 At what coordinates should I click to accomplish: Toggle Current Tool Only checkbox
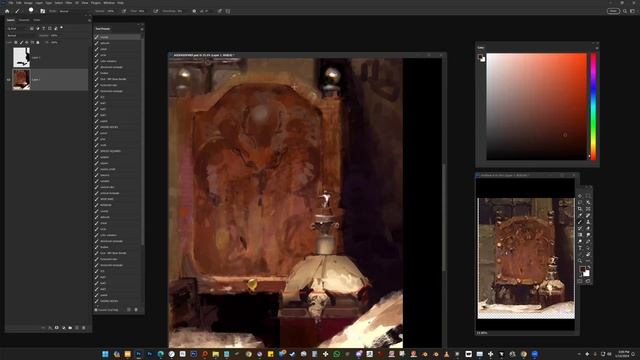pos(96,309)
